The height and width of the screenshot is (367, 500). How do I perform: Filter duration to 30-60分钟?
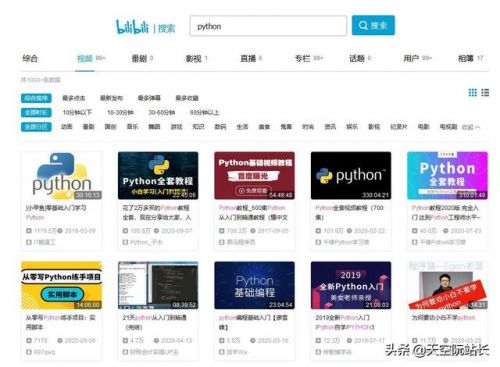161,113
